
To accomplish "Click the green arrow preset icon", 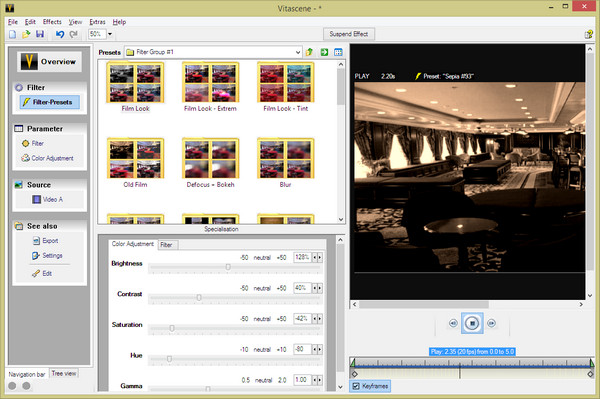I will 324,52.
